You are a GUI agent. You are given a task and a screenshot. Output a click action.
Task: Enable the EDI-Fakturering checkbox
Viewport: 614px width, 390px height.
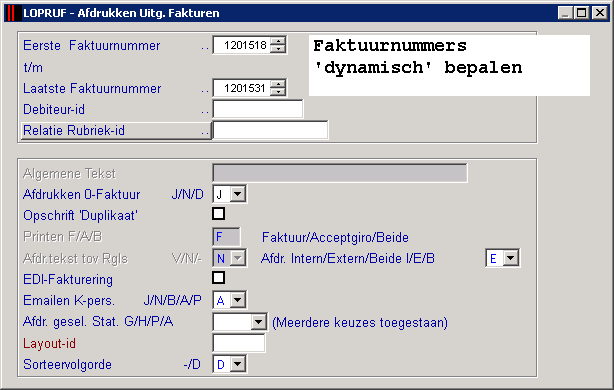[219, 278]
